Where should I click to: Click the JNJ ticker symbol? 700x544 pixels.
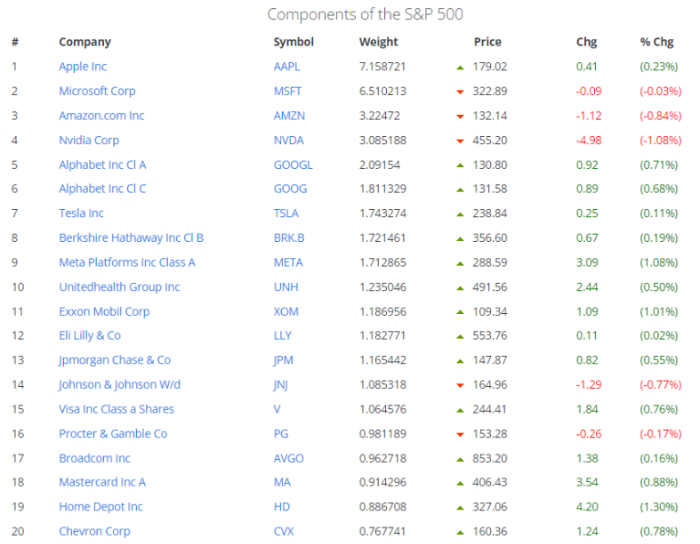tap(280, 385)
